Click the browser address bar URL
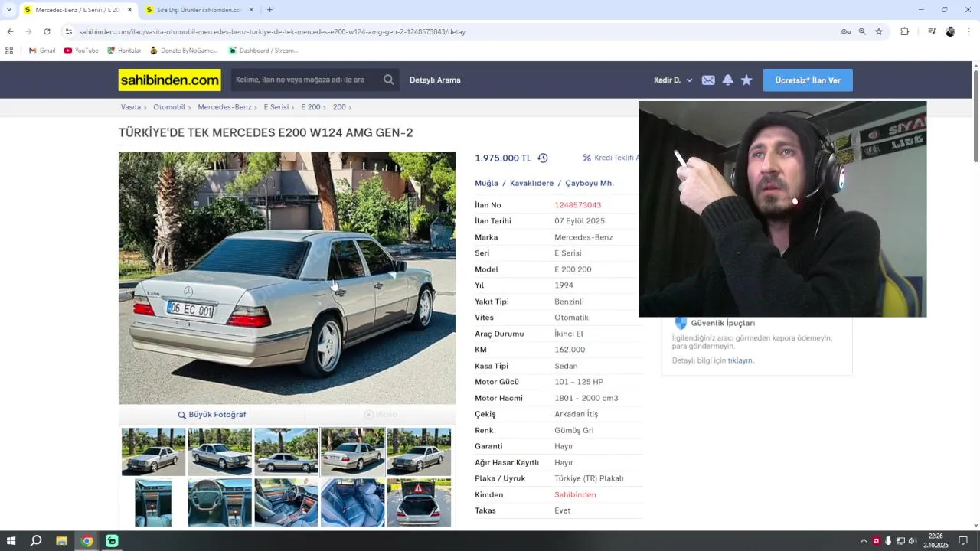The image size is (980, 551). click(272, 31)
